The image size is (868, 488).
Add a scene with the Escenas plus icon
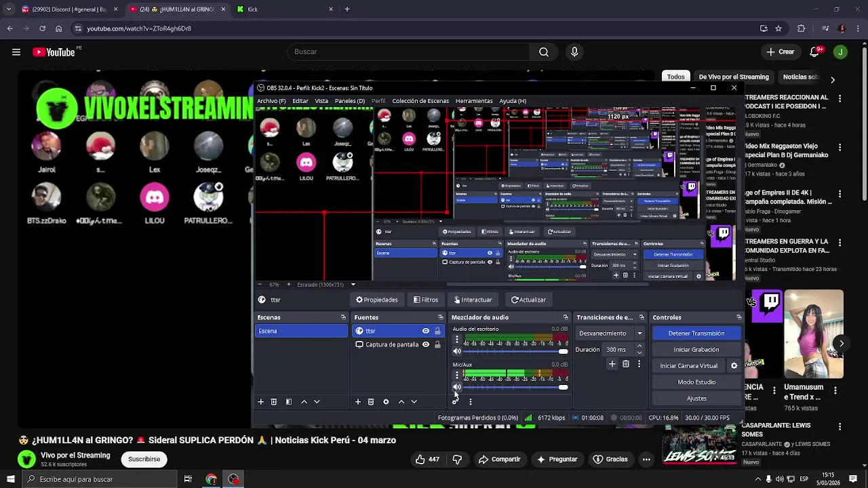260,402
